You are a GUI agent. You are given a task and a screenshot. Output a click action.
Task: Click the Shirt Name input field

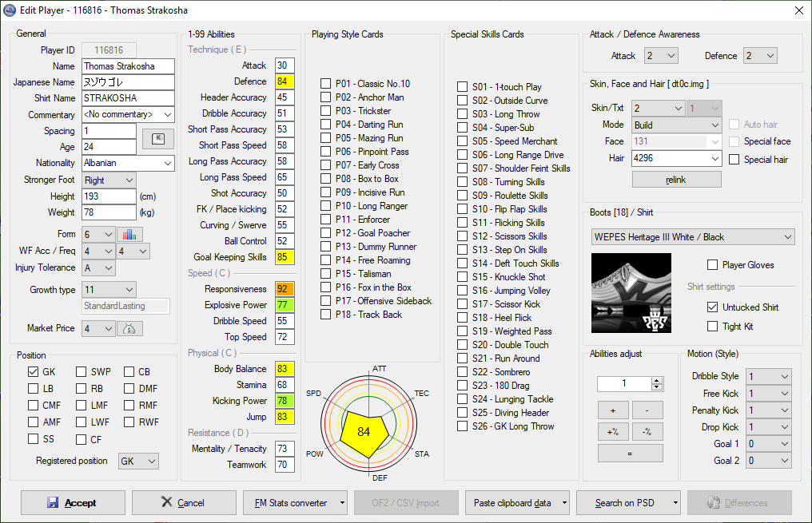[128, 98]
